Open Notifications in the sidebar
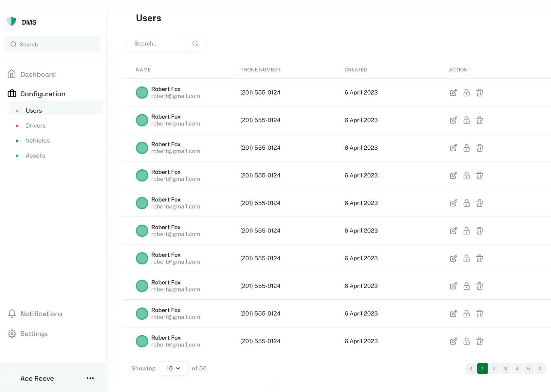The width and height of the screenshot is (551, 392). tap(41, 314)
